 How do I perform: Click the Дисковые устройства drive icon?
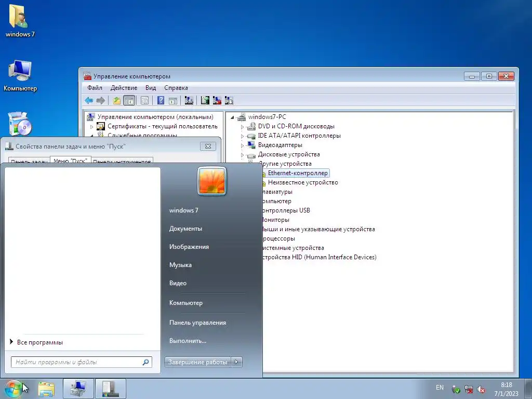(251, 155)
